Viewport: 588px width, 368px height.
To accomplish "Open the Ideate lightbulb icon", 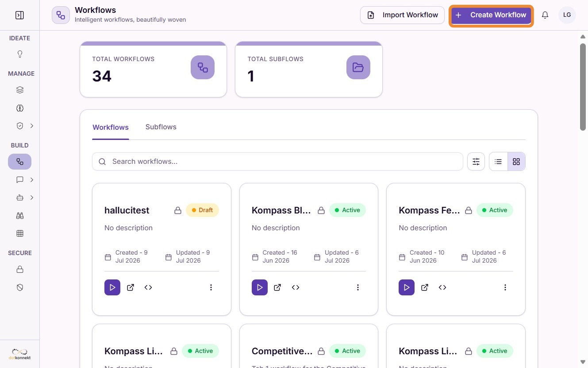I will coord(19,54).
